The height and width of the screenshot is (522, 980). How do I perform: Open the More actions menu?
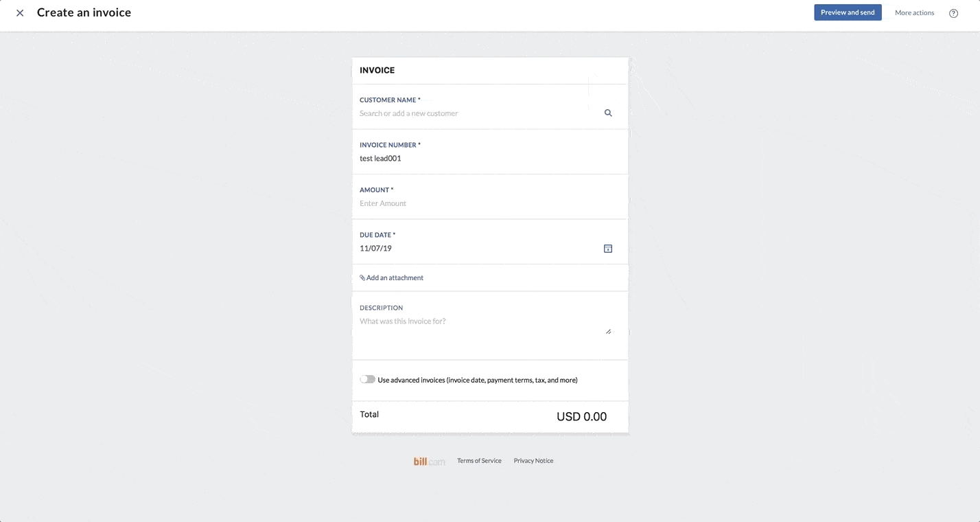pos(914,12)
